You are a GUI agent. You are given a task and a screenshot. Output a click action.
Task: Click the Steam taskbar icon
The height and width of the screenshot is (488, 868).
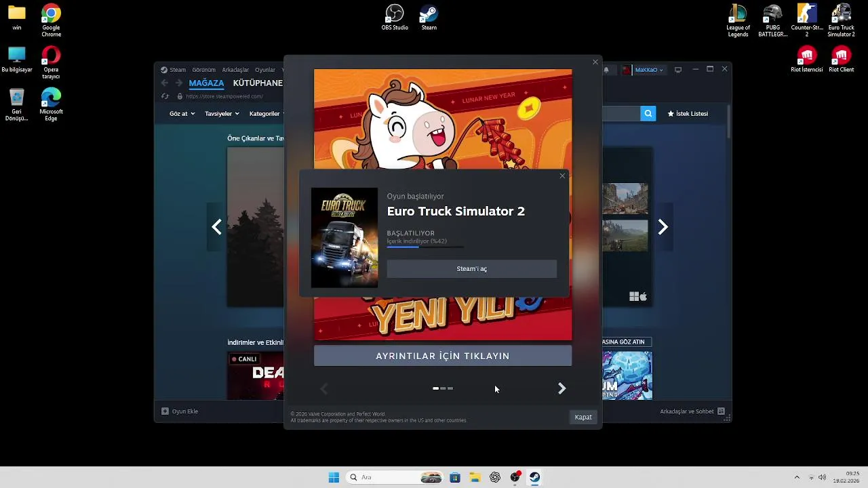(x=535, y=477)
